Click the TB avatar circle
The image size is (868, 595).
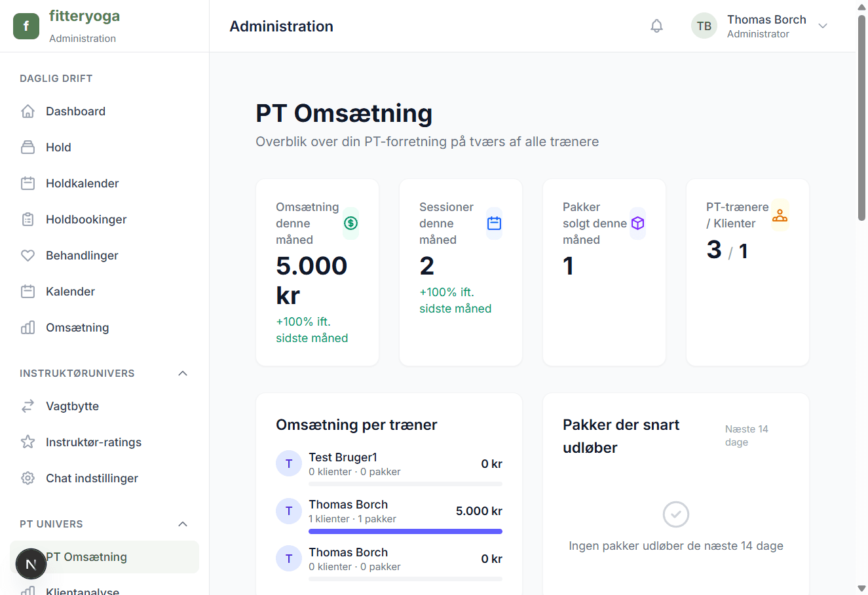point(704,26)
